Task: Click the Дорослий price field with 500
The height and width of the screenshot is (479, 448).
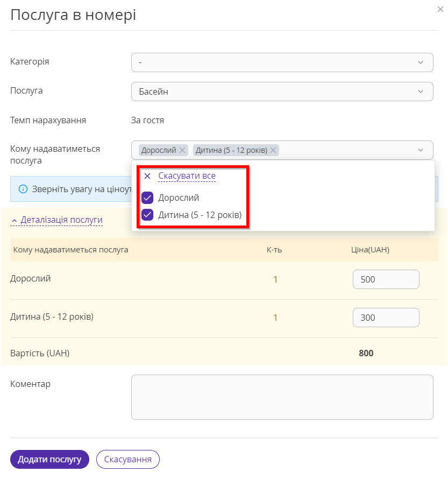Action: pyautogui.click(x=386, y=279)
